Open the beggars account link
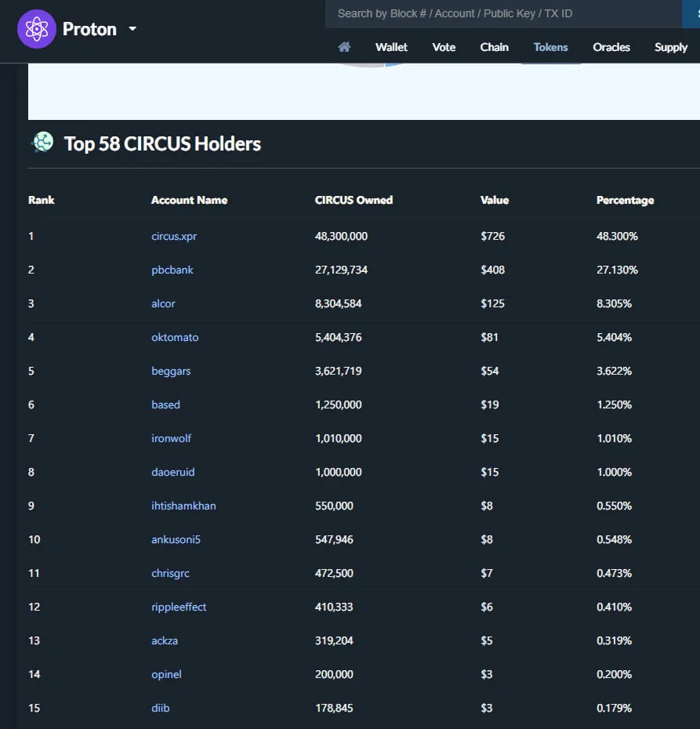 [171, 371]
